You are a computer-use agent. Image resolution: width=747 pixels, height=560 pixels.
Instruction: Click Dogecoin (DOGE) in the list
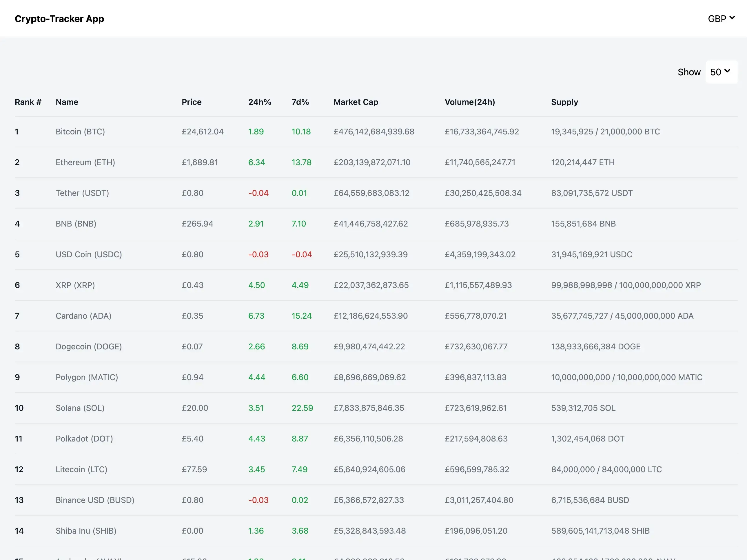point(88,347)
